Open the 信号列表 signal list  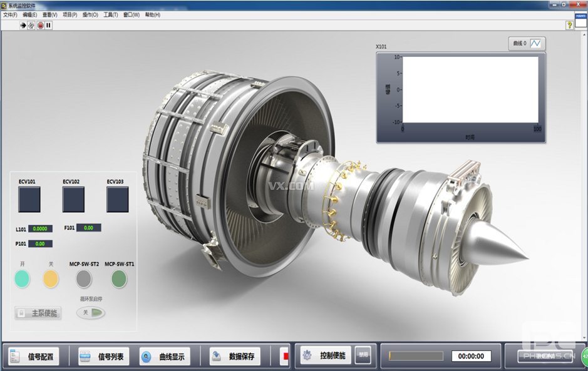pyautogui.click(x=103, y=357)
